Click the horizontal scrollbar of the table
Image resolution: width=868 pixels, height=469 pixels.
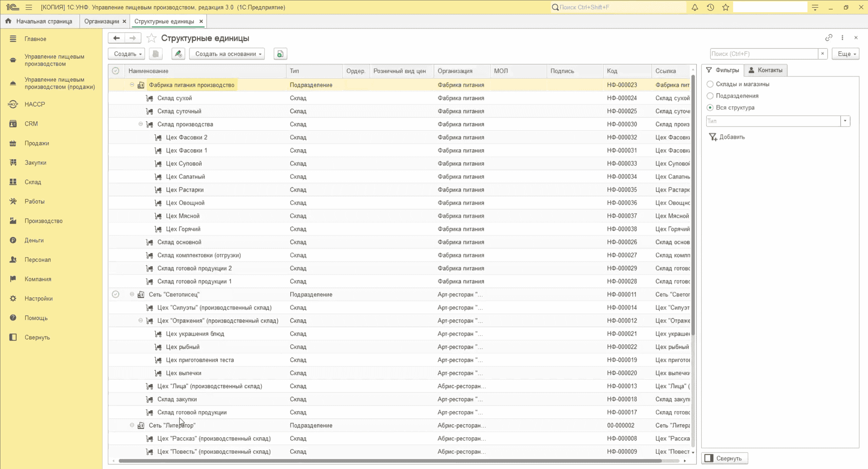(x=390, y=461)
